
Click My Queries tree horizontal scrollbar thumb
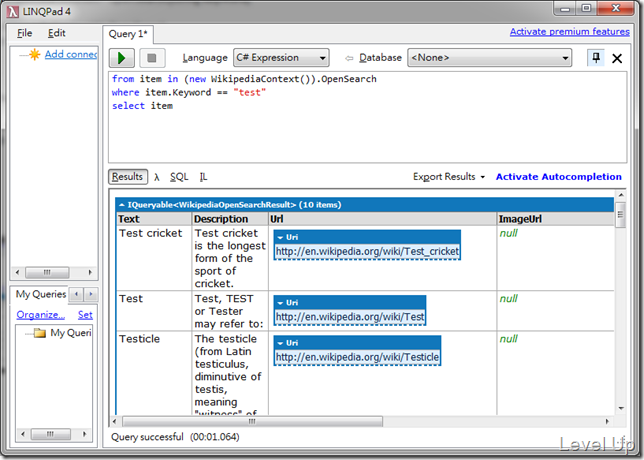pyautogui.click(x=51, y=434)
